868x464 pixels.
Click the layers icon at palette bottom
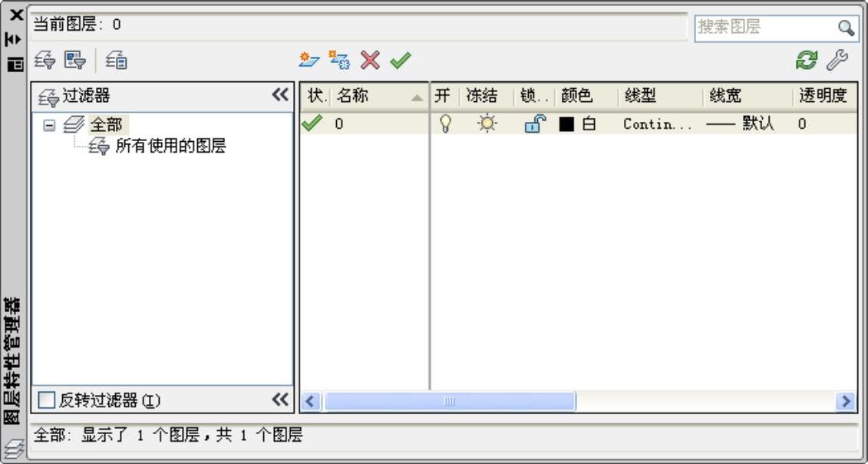pos(13,448)
